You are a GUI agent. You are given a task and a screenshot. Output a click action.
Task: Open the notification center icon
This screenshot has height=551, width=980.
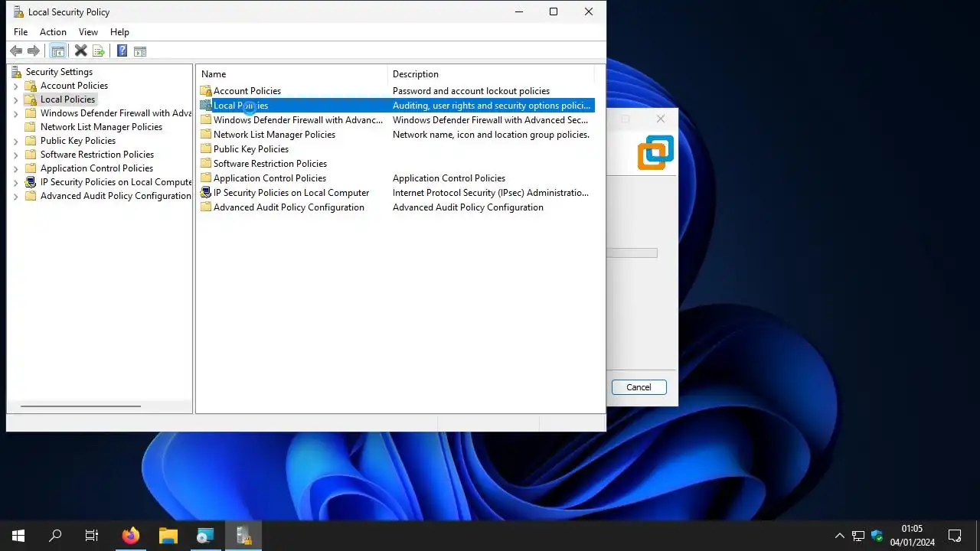[x=955, y=536]
